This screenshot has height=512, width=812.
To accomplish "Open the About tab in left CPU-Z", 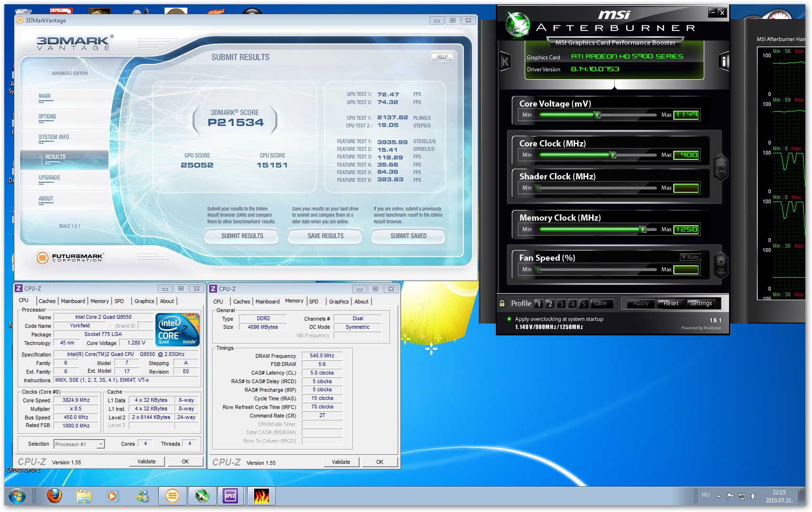I will click(x=167, y=301).
